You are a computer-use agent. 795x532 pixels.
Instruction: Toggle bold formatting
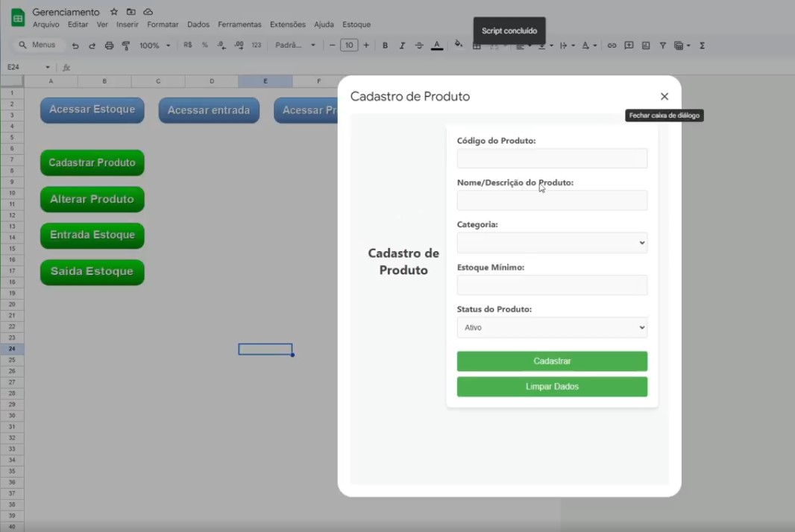[386, 45]
